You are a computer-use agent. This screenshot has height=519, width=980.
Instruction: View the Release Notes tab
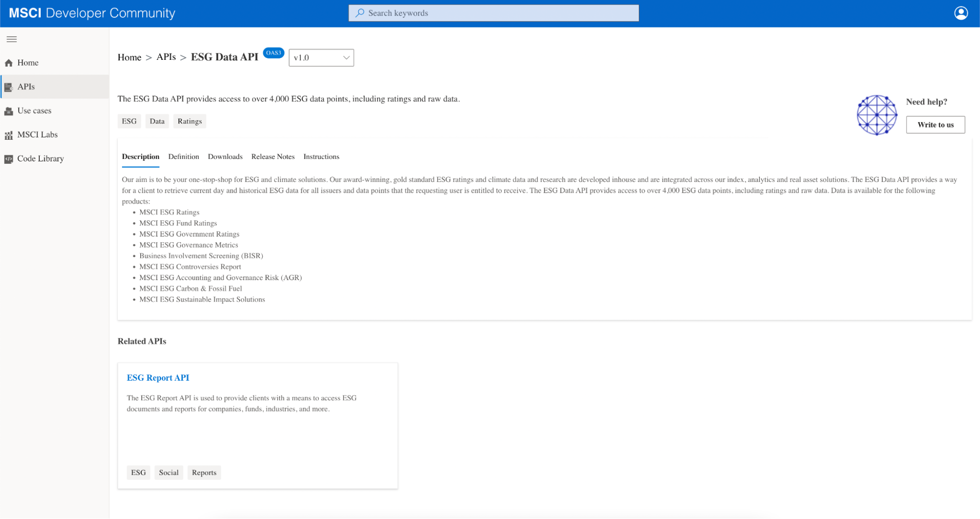tap(273, 157)
